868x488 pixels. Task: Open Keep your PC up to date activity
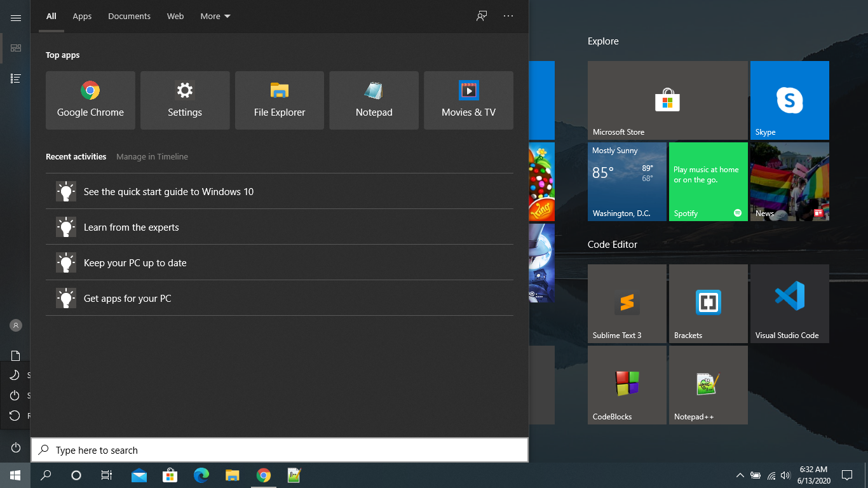(280, 262)
